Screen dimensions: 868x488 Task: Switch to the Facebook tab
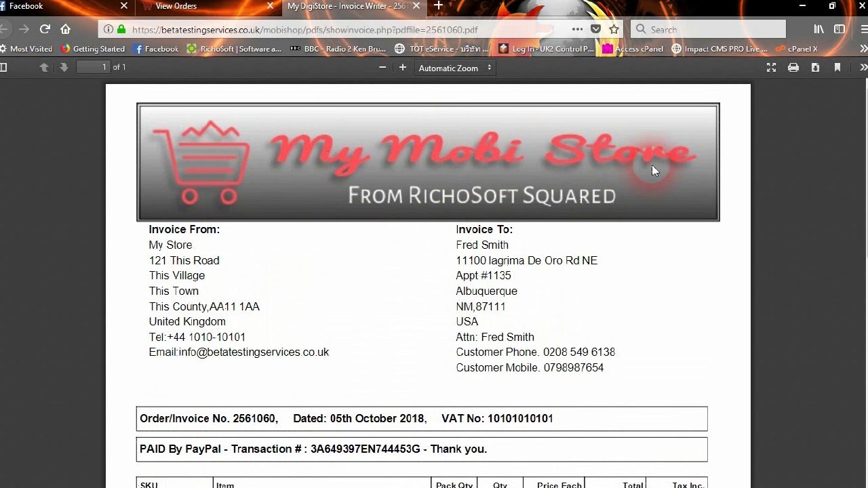[x=61, y=6]
